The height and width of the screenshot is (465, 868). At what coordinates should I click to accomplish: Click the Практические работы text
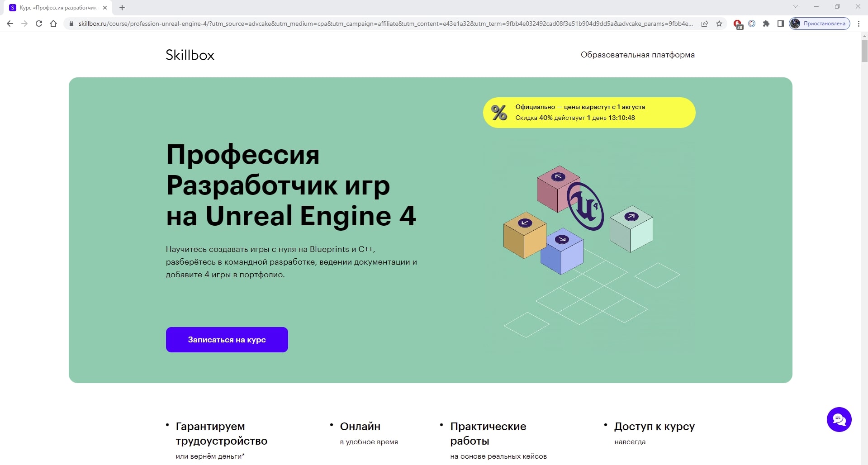[489, 433]
